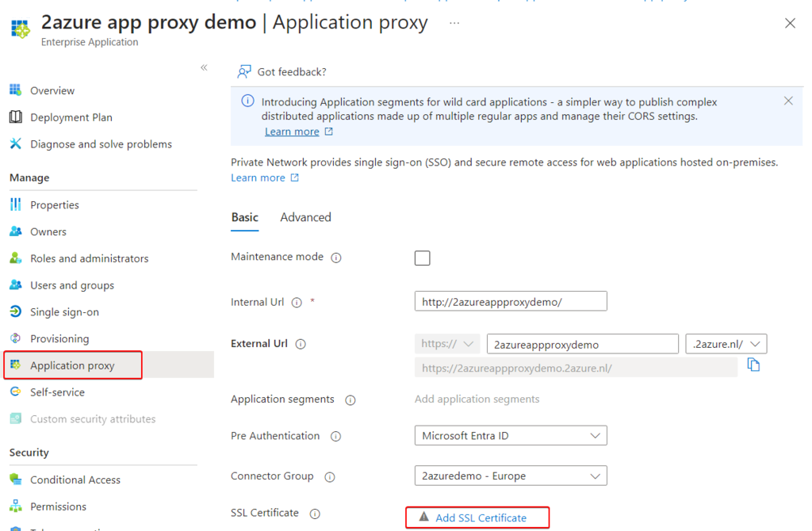Screen dimensions: 812x531
Task: Click Add SSL Certificate link
Action: [481, 518]
